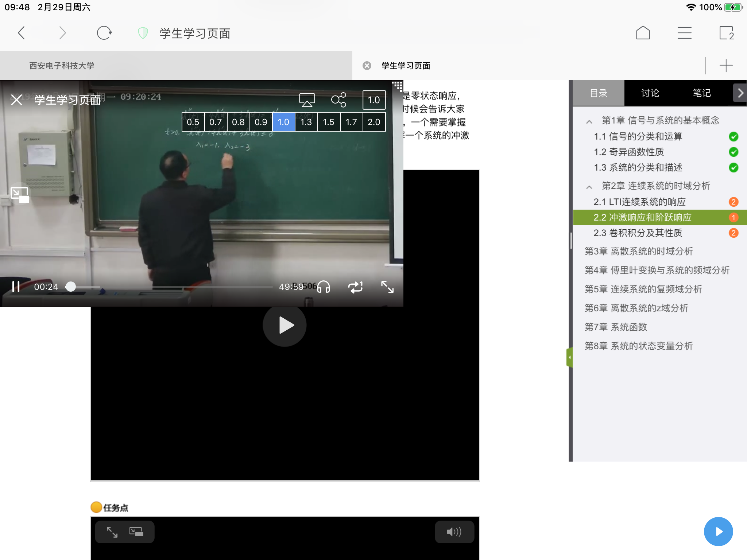Open lesson 2.3 卷积积分及其性质

(x=638, y=233)
